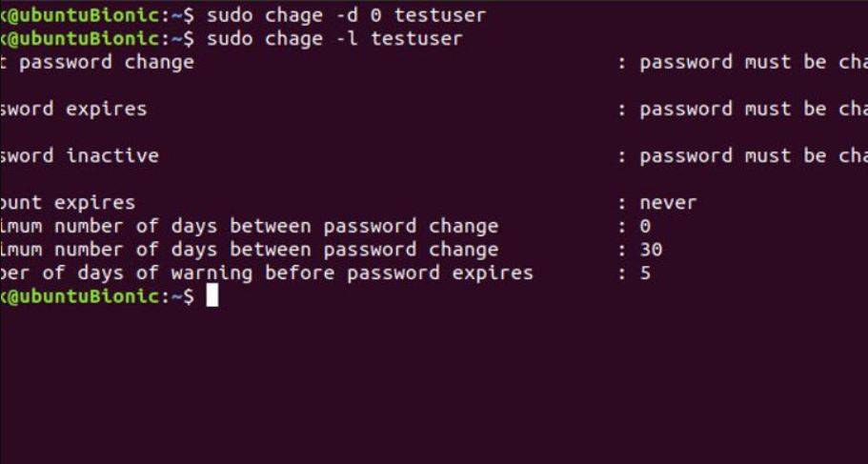Screen dimensions: 868x464
Task: Click the value 0 for minimum days
Action: tap(645, 226)
